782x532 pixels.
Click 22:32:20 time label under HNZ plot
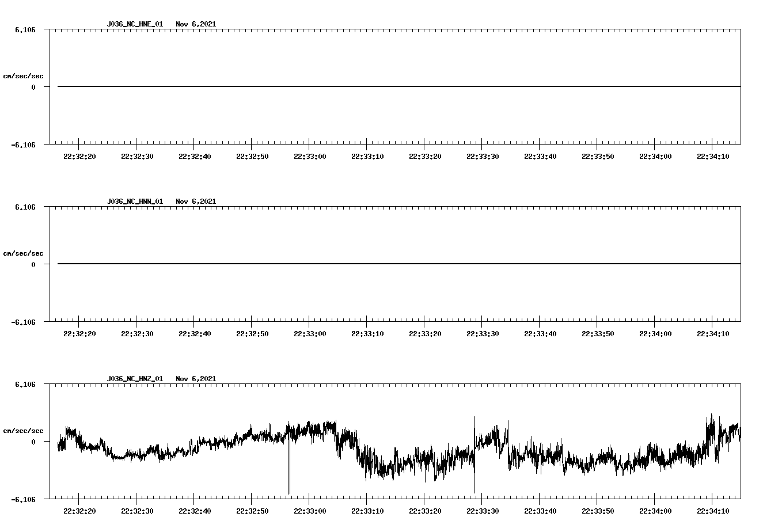click(79, 511)
